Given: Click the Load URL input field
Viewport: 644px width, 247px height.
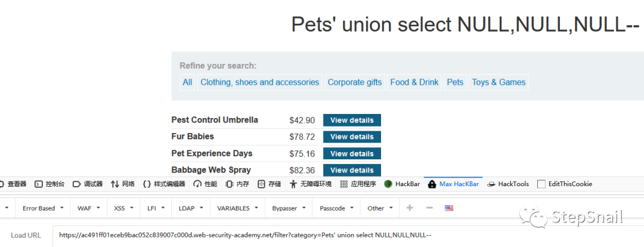Looking at the screenshot, I should 346,235.
